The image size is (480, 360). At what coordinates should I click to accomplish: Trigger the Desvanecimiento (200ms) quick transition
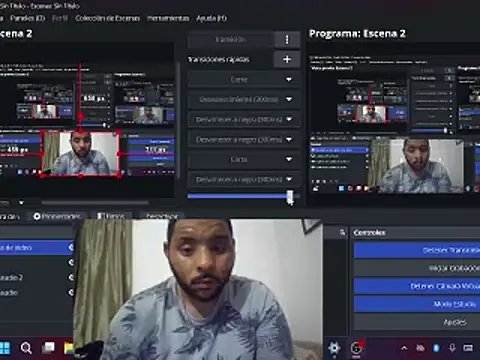pos(239,99)
